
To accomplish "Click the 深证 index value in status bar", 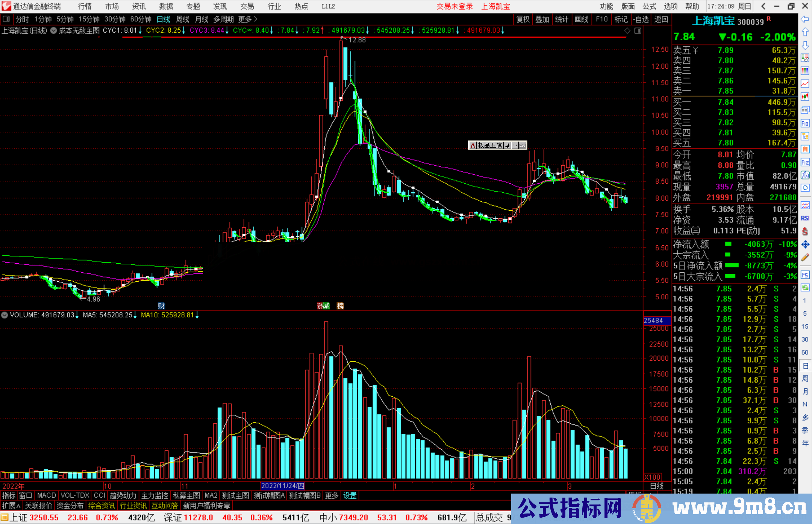I will tap(198, 518).
